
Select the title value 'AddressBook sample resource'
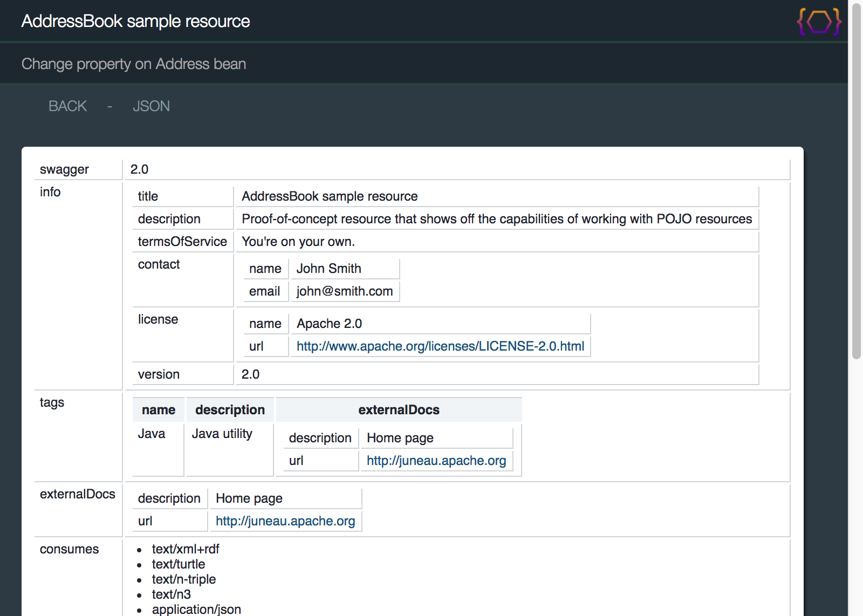330,196
